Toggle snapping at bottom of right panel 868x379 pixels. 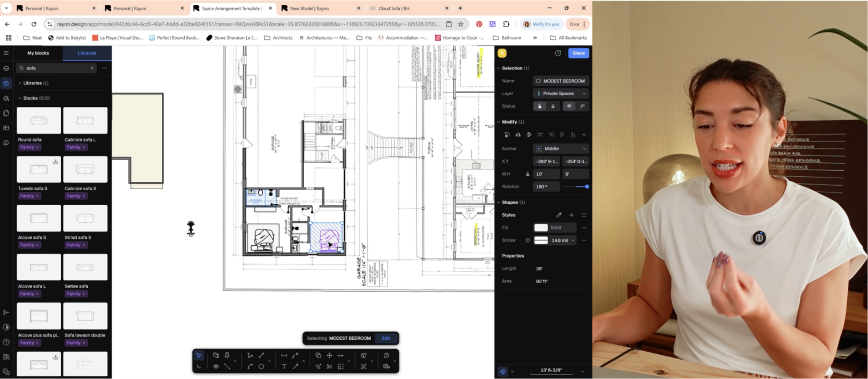tap(503, 371)
